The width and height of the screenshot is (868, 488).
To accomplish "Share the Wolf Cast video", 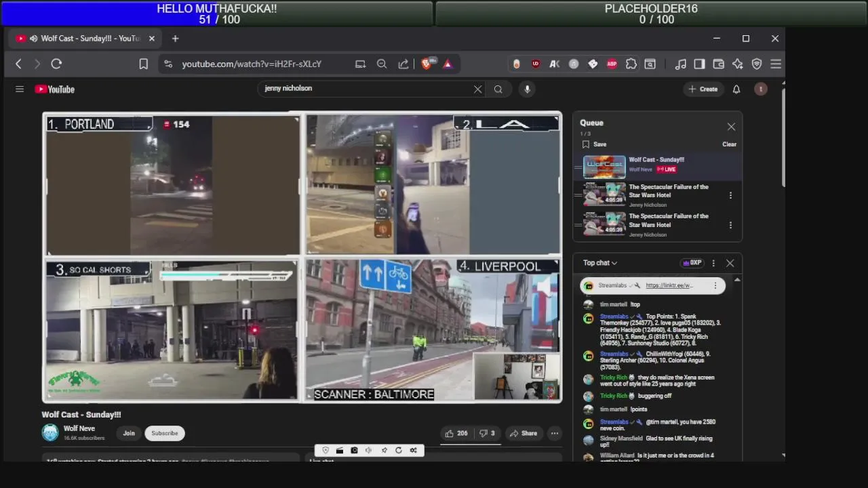I will pyautogui.click(x=524, y=433).
